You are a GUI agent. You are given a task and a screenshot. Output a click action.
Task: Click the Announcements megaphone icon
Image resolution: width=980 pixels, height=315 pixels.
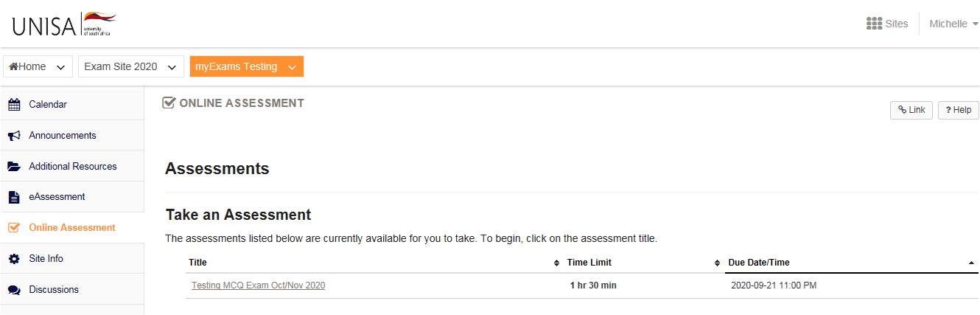click(x=14, y=136)
